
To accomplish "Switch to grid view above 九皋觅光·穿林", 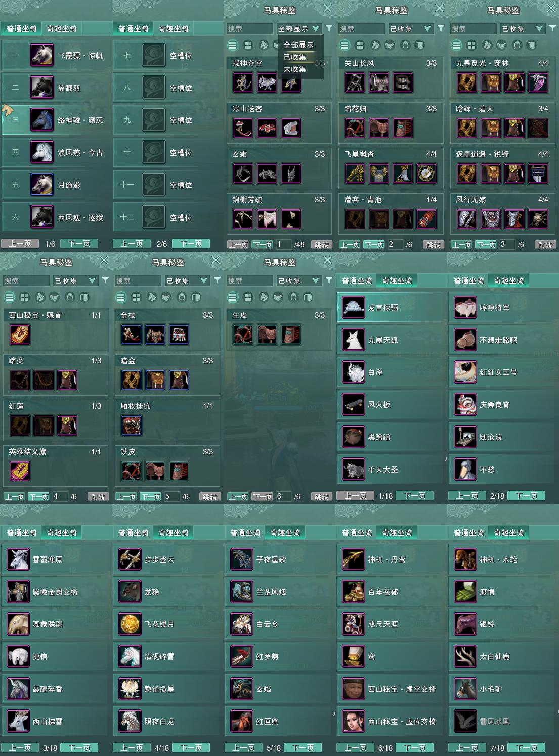I will 471,45.
